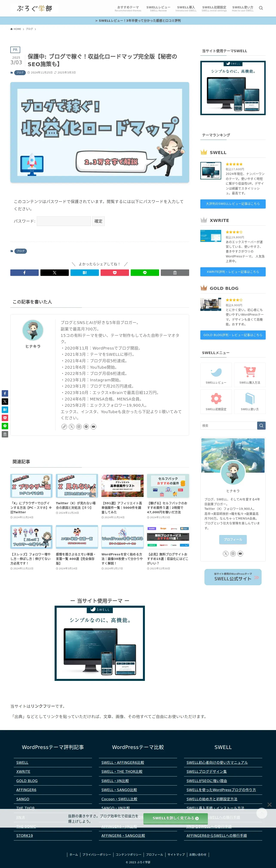This screenshot has height=868, width=276.
Task: Click GOLD BLOG評判・レビュー記事はこちら button
Action: [x=233, y=335]
